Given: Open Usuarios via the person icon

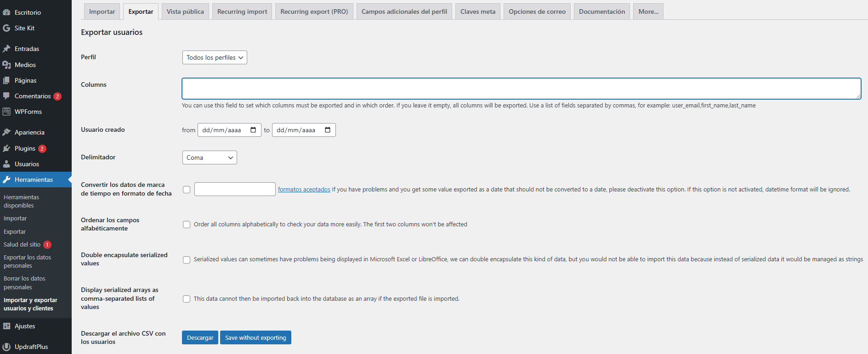Looking at the screenshot, I should [x=6, y=164].
